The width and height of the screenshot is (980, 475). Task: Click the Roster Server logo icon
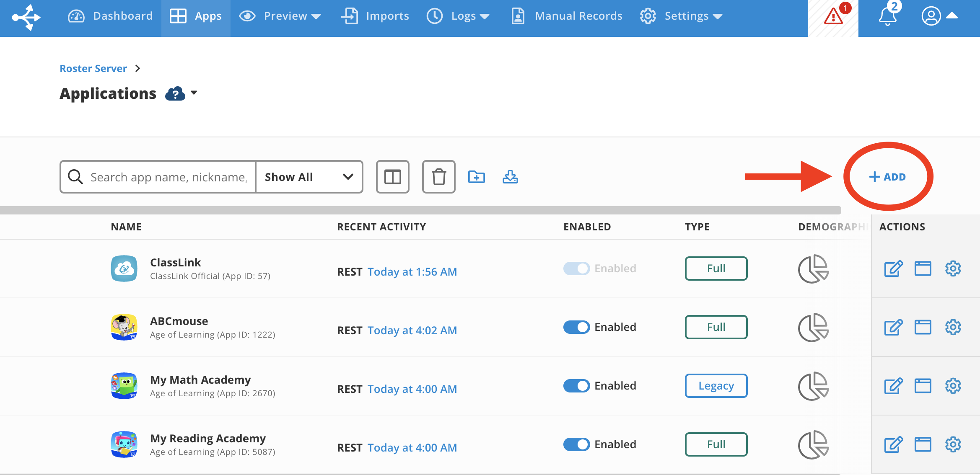pos(26,17)
